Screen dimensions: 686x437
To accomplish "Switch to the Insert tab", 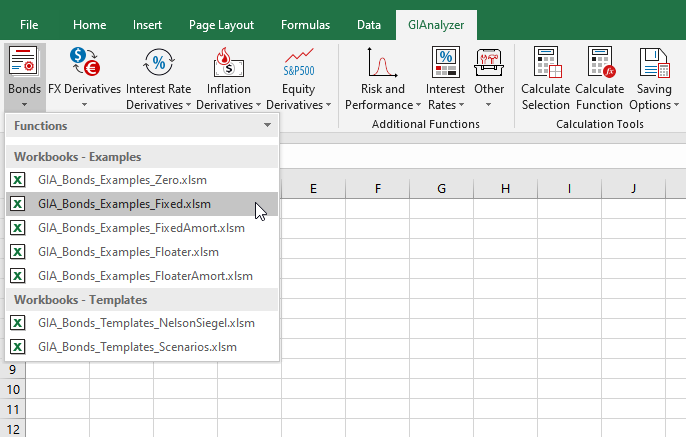I will coord(147,25).
